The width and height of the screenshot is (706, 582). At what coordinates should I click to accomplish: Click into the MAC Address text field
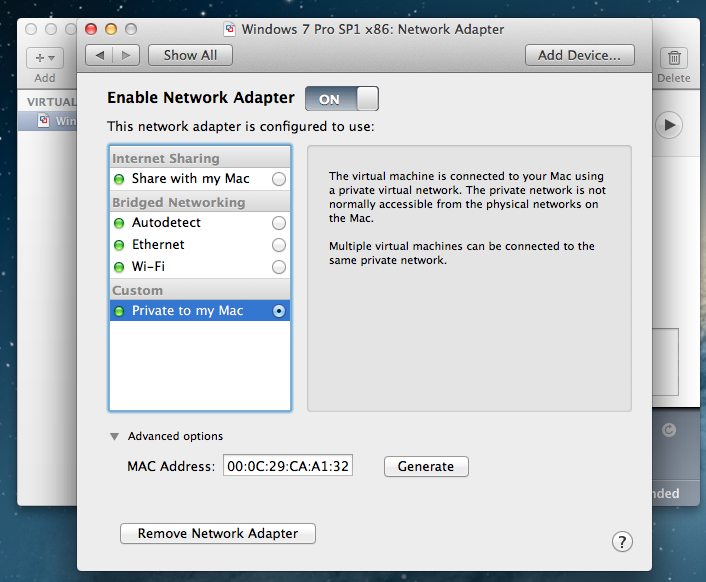pos(288,466)
